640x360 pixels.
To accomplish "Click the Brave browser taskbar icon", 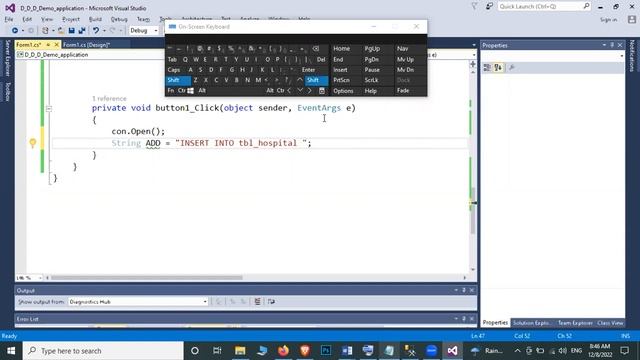I will coord(305,351).
